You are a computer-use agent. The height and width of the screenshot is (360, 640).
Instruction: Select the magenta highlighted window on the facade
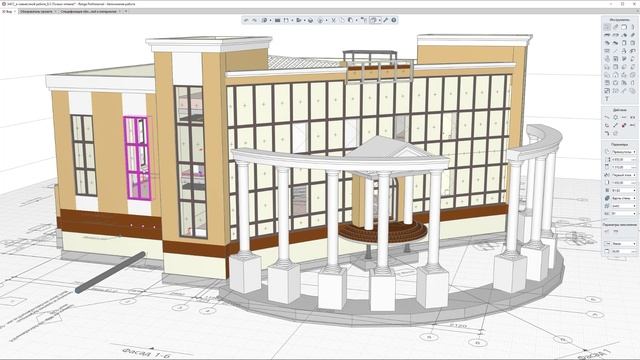pos(138,158)
